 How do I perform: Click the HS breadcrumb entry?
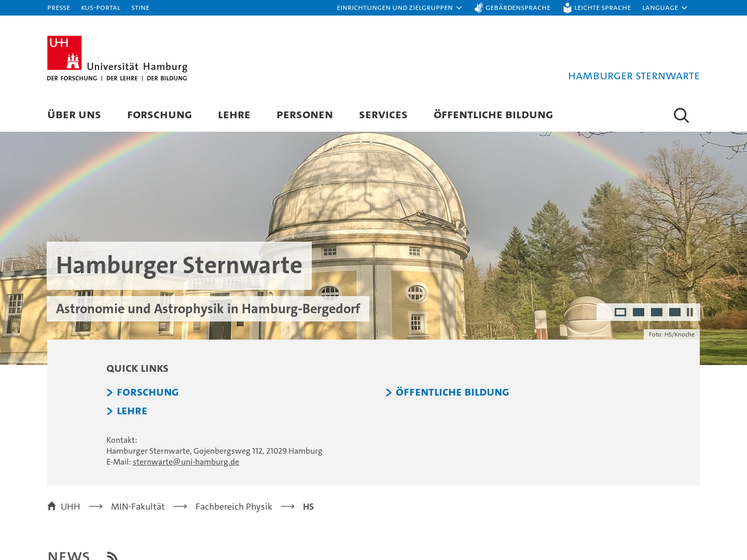[308, 507]
